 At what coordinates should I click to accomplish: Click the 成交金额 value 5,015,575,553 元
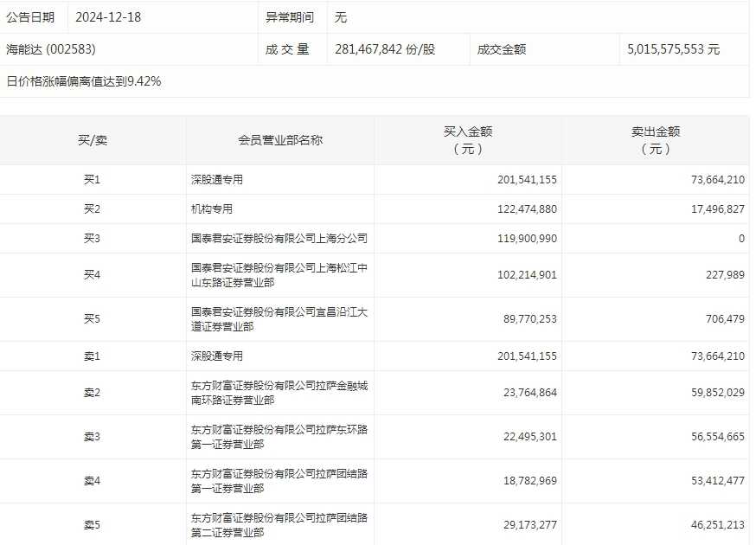(x=673, y=49)
